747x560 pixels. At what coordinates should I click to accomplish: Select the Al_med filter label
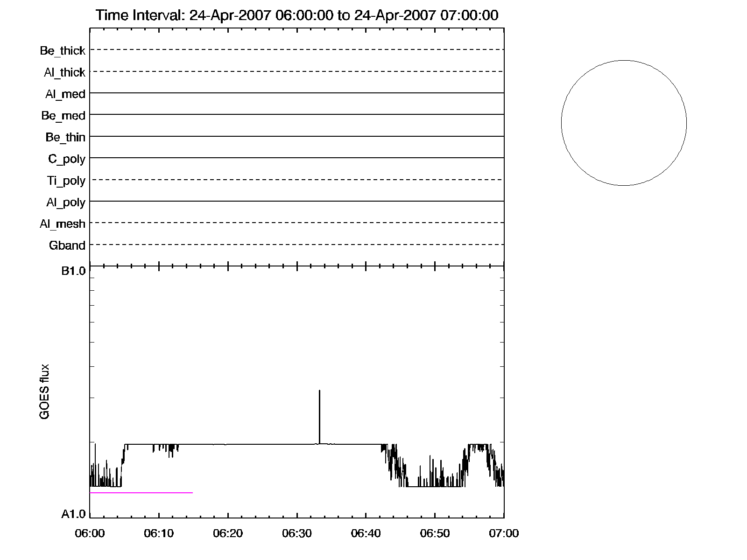[65, 94]
